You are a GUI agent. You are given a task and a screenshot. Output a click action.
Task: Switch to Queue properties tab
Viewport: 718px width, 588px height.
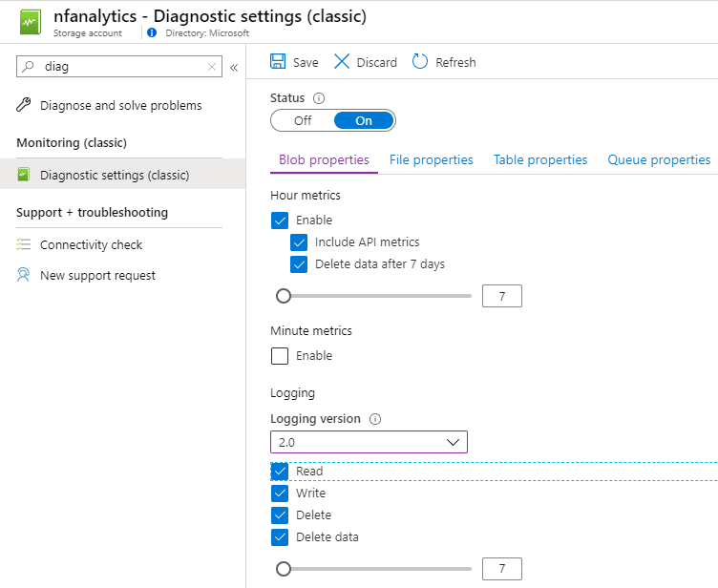pos(659,159)
